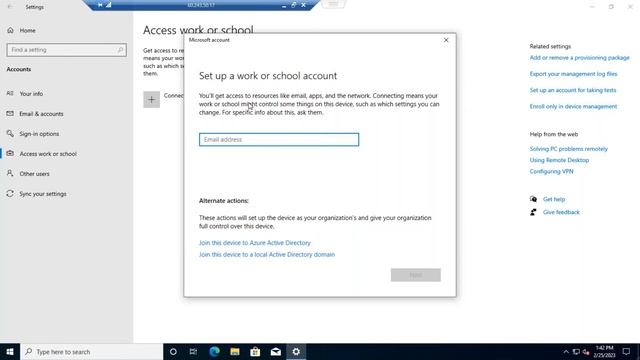640x360 pixels.
Task: Click the network icon in system tray
Action: (576, 352)
